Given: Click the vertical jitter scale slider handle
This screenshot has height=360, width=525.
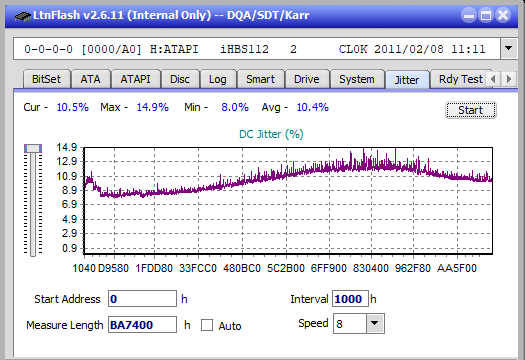Looking at the screenshot, I should (33, 148).
